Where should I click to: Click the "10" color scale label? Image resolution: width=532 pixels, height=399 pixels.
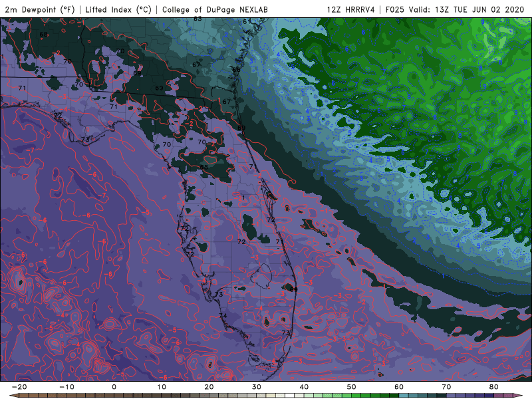pyautogui.click(x=162, y=387)
